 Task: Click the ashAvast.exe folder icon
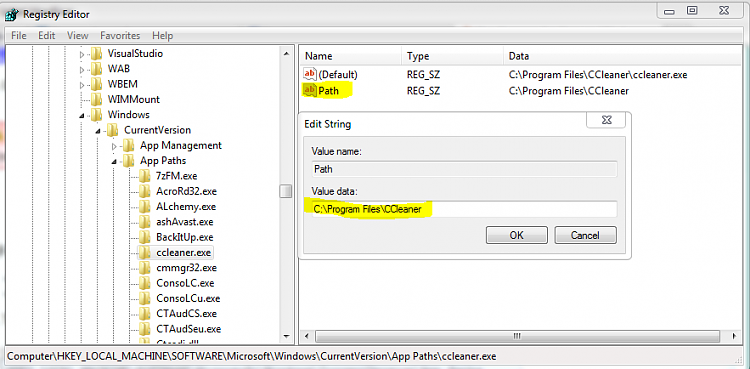click(x=145, y=222)
